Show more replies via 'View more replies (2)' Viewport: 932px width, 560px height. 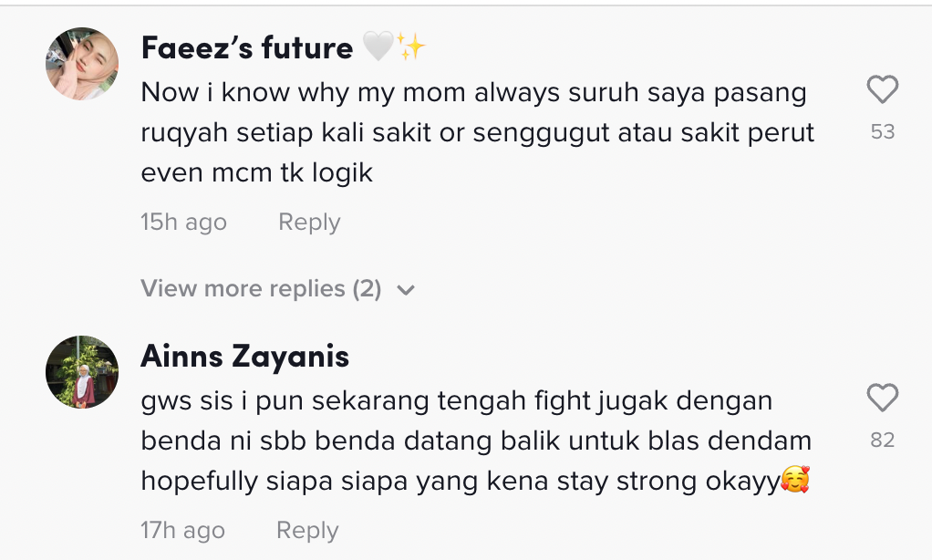[x=261, y=289]
